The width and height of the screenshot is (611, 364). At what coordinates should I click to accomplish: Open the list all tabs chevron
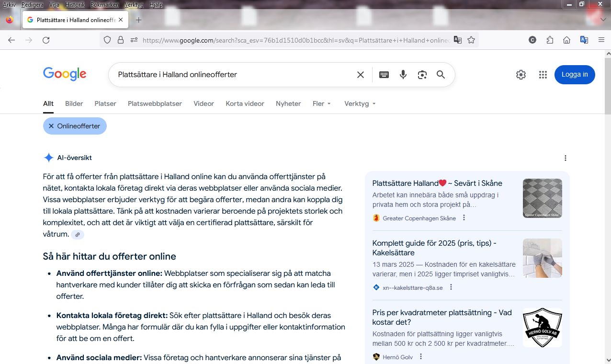click(x=603, y=20)
